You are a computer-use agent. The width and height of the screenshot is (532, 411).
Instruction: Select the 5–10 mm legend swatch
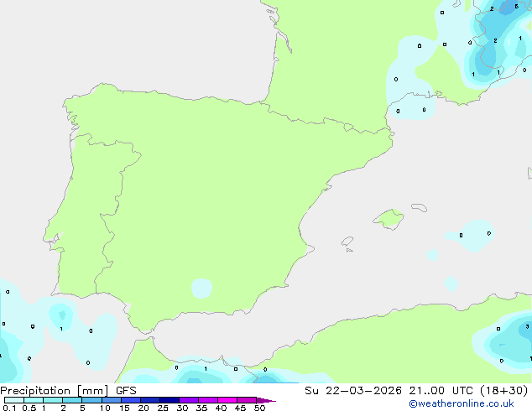91,400
